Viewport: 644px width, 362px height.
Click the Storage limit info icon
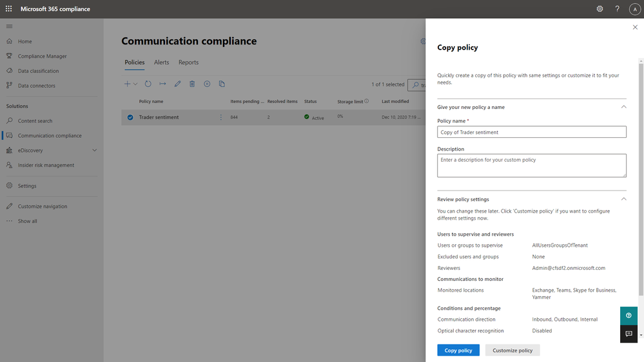tap(366, 101)
